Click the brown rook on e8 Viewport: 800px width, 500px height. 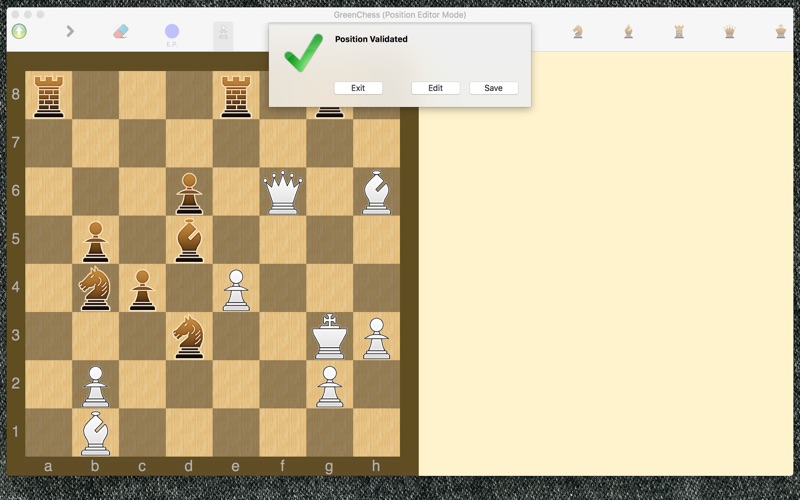pos(236,96)
